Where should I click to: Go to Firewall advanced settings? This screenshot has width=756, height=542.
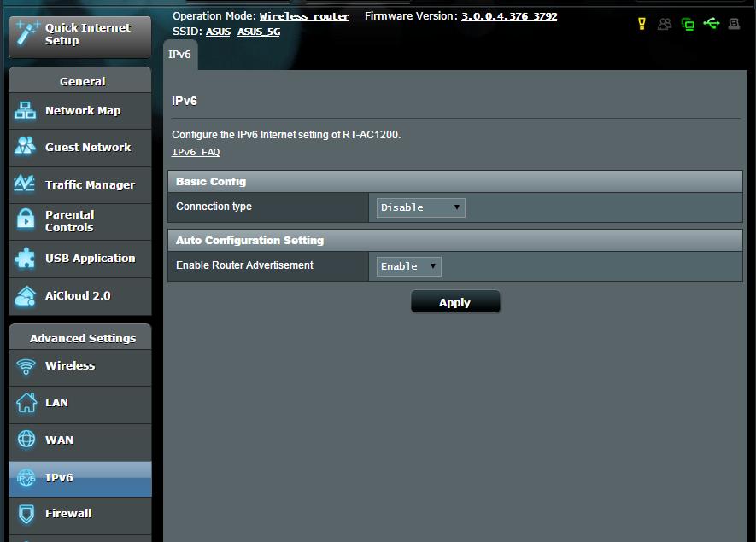pos(80,516)
